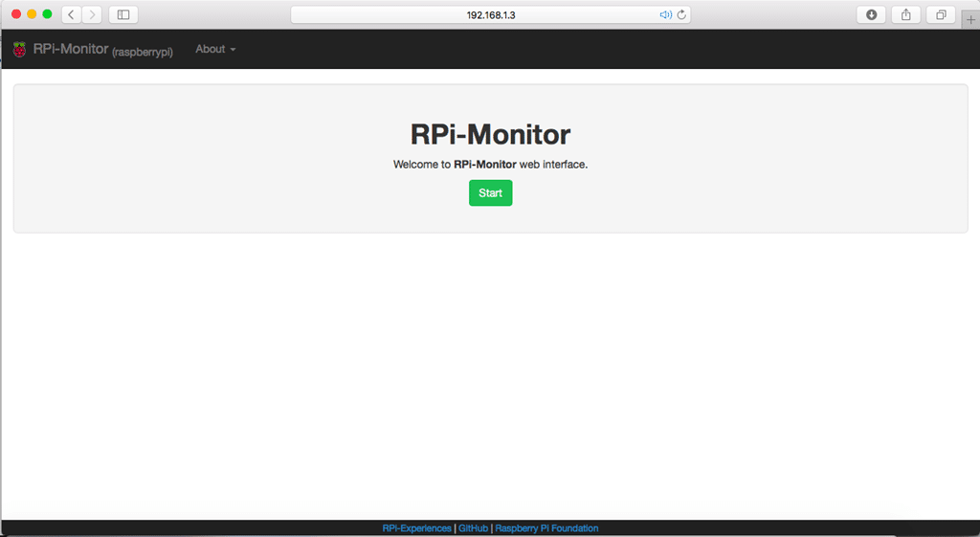
Task: Click the "Welcome to RPi-Monitor web interface." text
Action: (x=491, y=165)
